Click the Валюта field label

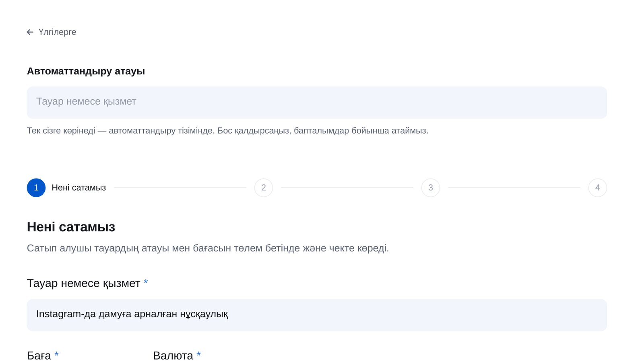pyautogui.click(x=173, y=356)
